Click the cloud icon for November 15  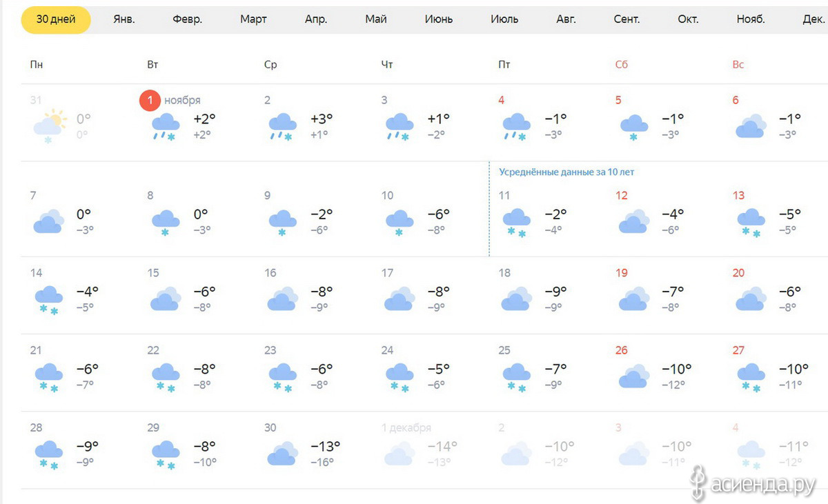(166, 299)
